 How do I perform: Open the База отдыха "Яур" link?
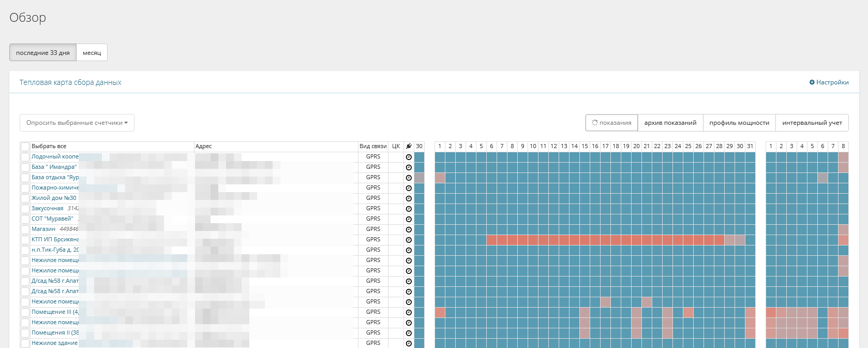click(55, 177)
